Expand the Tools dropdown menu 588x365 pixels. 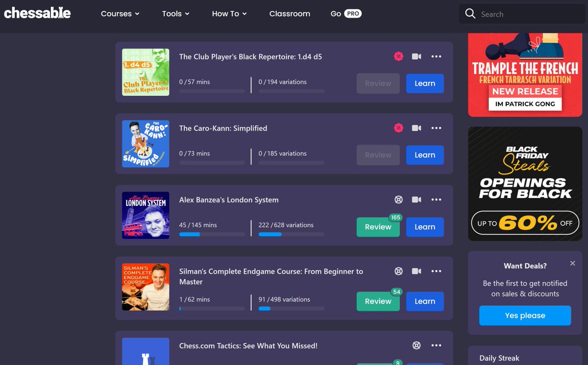point(176,14)
